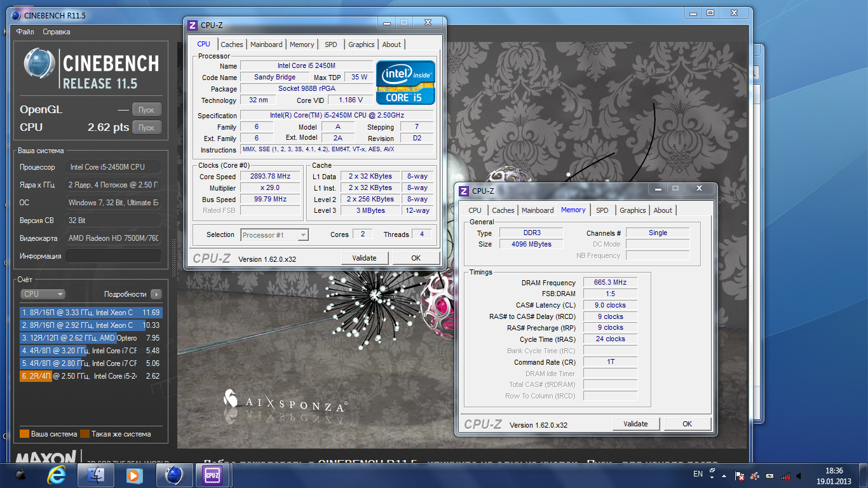Open Graphics tab in CPU-Z Memory window

click(633, 210)
